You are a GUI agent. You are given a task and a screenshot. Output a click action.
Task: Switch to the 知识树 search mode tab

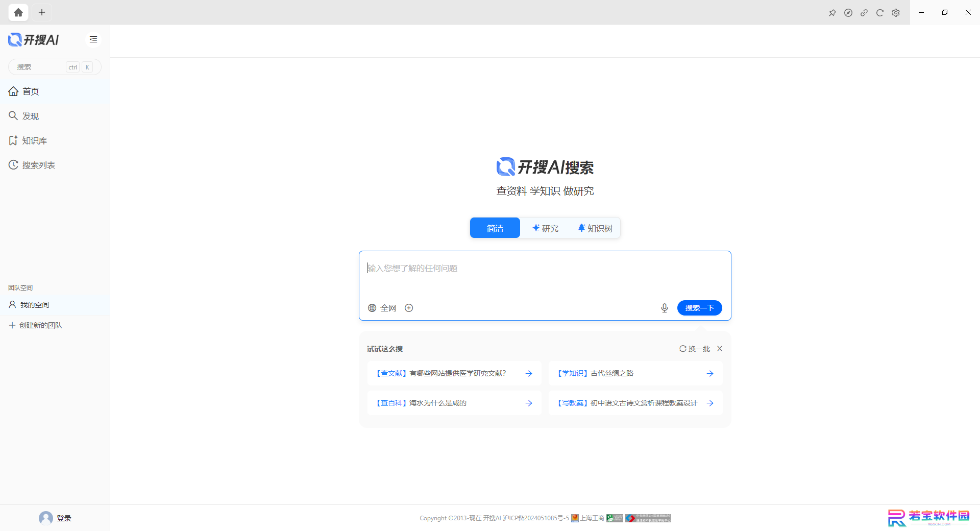pyautogui.click(x=595, y=228)
